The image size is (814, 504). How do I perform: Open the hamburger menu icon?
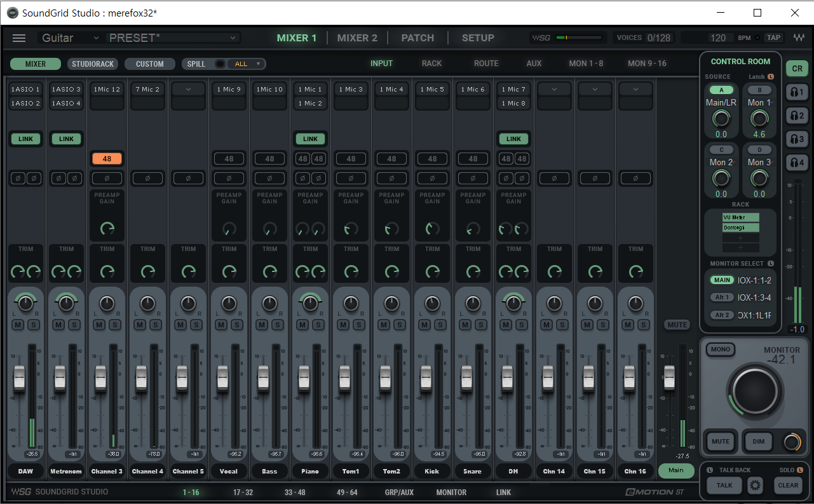click(x=19, y=38)
